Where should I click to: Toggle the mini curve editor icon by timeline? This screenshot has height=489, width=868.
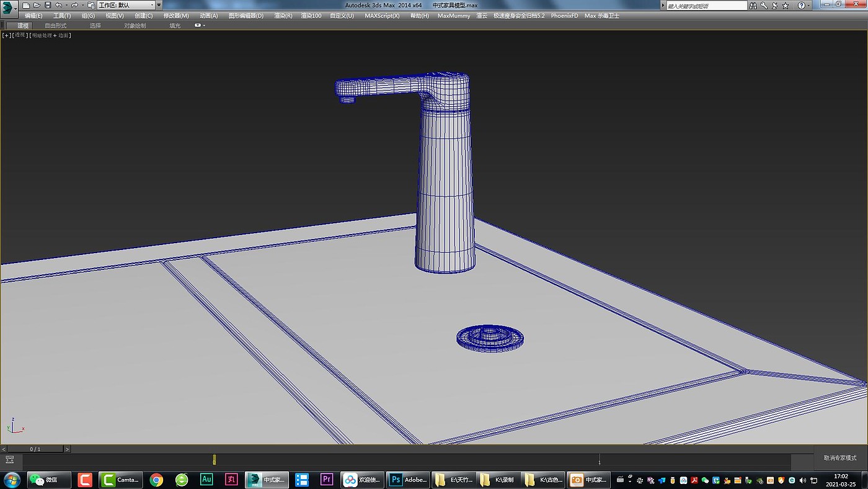tap(9, 460)
